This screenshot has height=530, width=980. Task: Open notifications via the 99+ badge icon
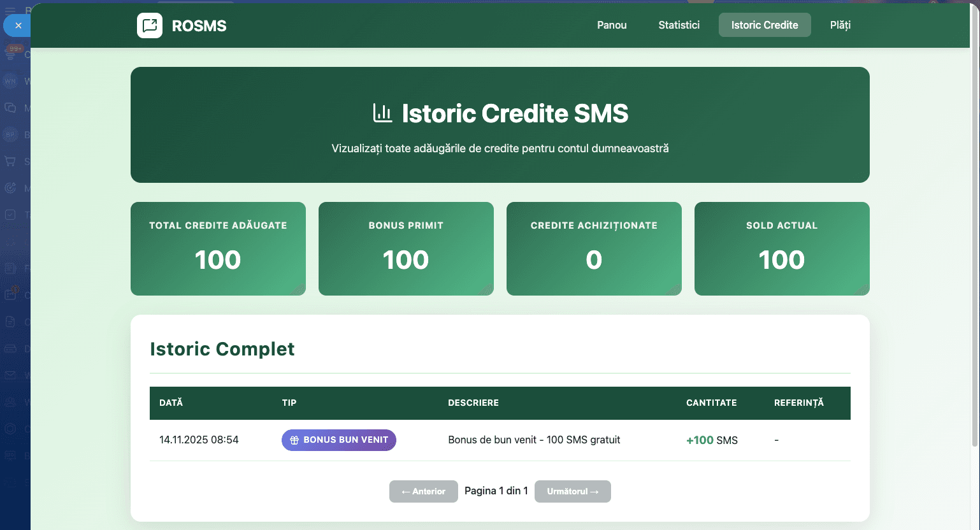point(16,48)
